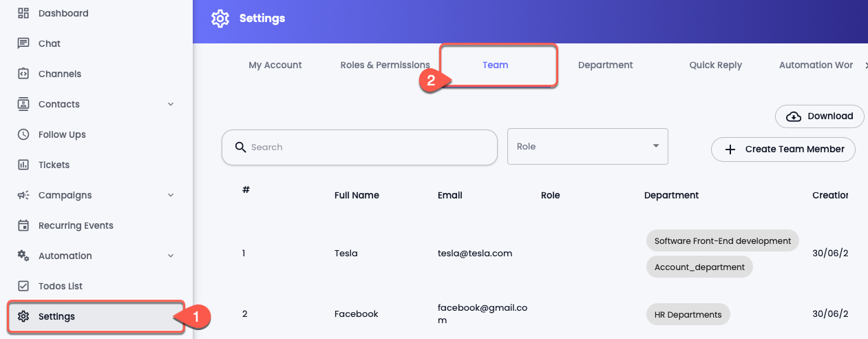Click Create Team Member button

tap(783, 149)
